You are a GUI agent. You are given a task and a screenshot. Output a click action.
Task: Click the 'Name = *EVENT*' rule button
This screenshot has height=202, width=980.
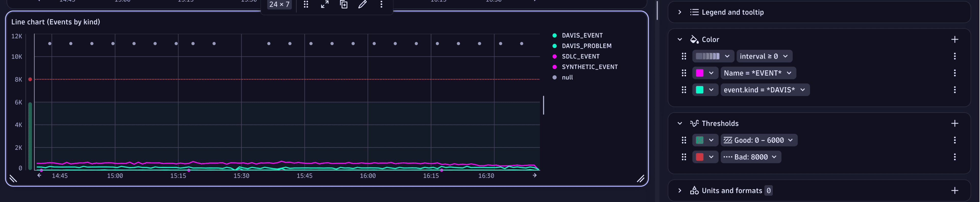pos(758,73)
